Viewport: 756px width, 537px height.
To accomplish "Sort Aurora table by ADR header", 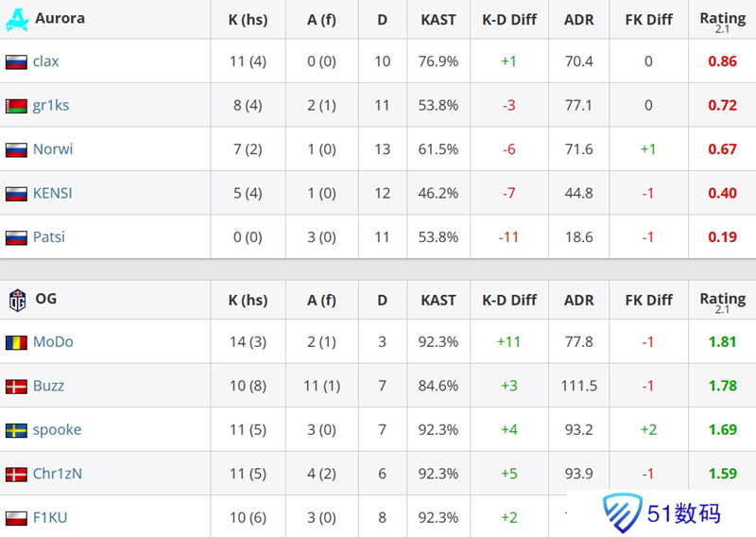I will [578, 19].
